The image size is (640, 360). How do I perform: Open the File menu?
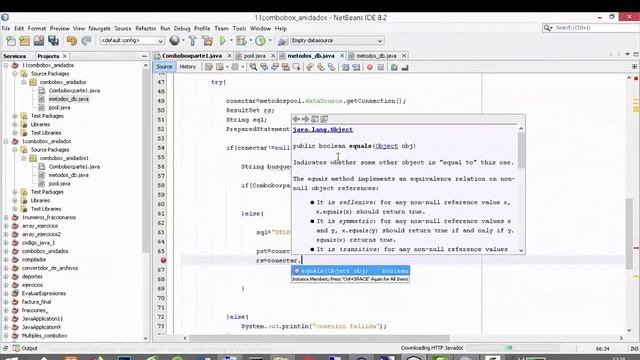6,29
